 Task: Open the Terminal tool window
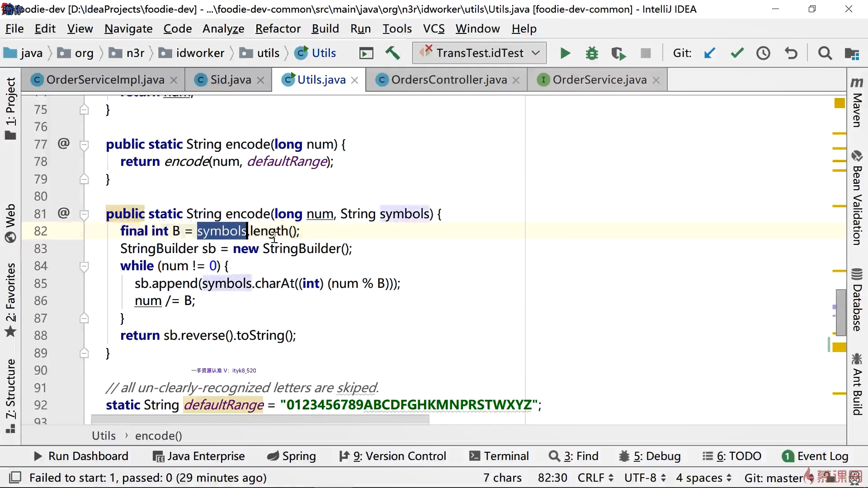click(x=499, y=456)
